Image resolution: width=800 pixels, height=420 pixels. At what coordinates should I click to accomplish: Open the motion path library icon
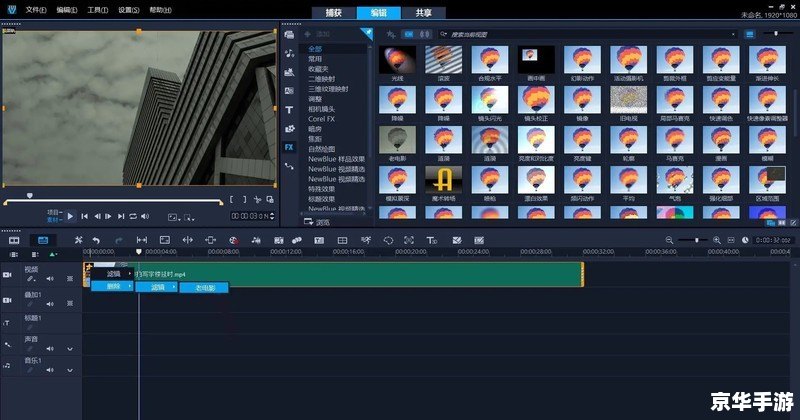pyautogui.click(x=289, y=166)
